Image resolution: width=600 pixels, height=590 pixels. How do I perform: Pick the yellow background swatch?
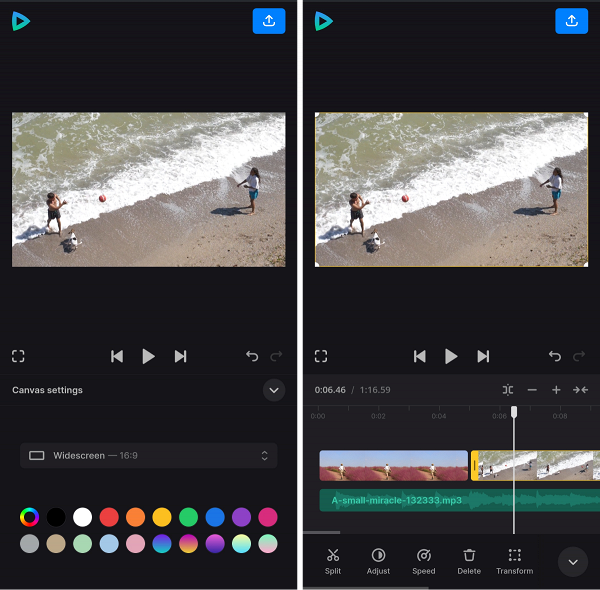[162, 517]
